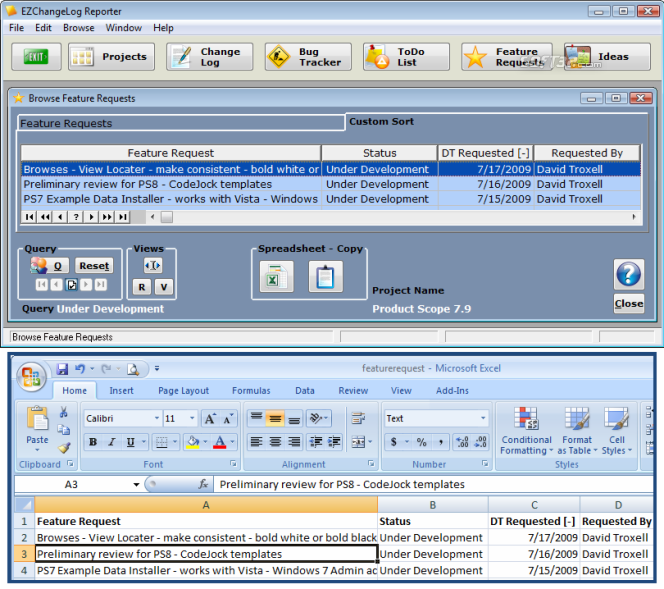Page forward in the browse list
Screen dimensions: 664x589
click(107, 217)
